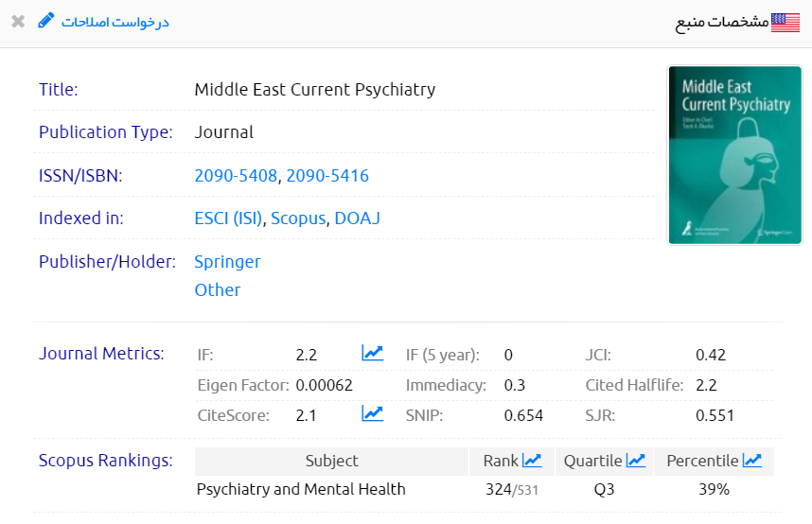The image size is (812, 524).
Task: Open the IF trend chart icon
Action: point(372,354)
